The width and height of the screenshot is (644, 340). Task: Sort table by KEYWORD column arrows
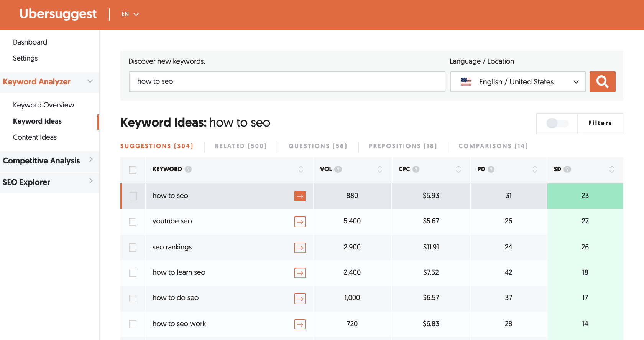[x=301, y=169]
